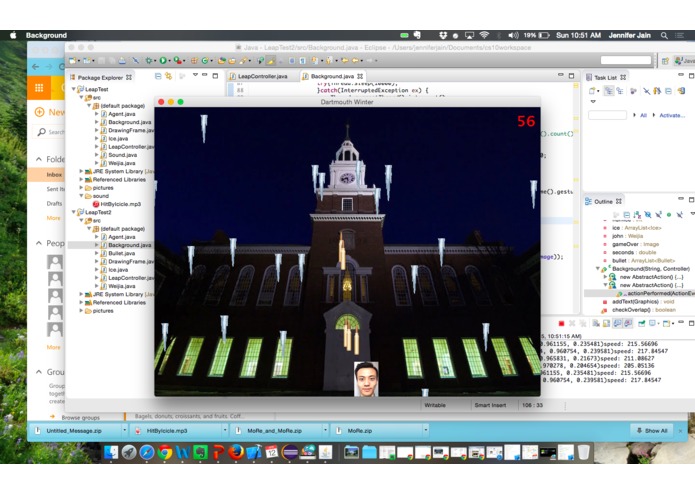Screen dimensions: 695x494
Task: Click the New wizard icon in Eclipse toolbar
Action: pos(72,61)
